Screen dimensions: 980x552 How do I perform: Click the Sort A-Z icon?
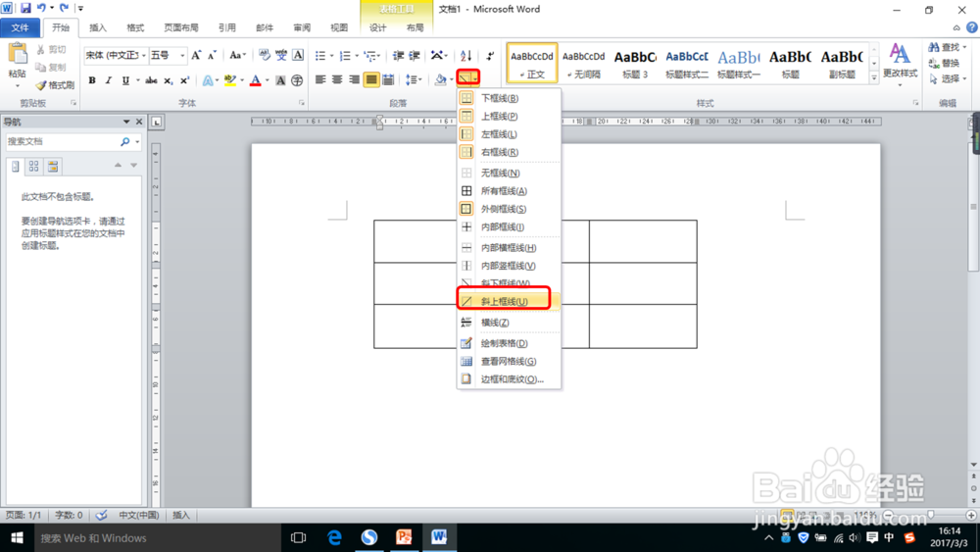[465, 56]
